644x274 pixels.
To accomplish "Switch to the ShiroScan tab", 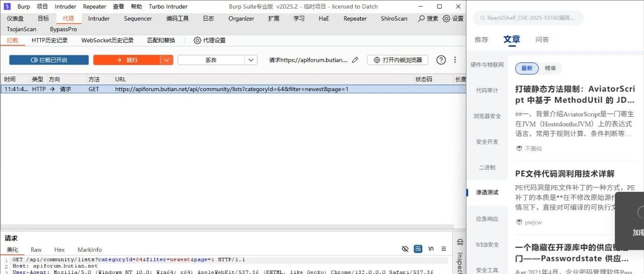I will pos(394,19).
